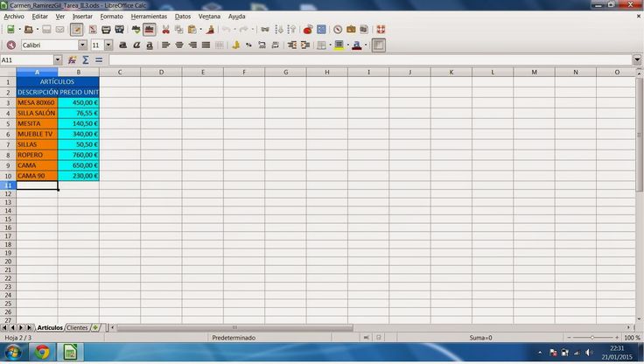Open the Insertar menu
644x364 pixels.
(x=82, y=17)
